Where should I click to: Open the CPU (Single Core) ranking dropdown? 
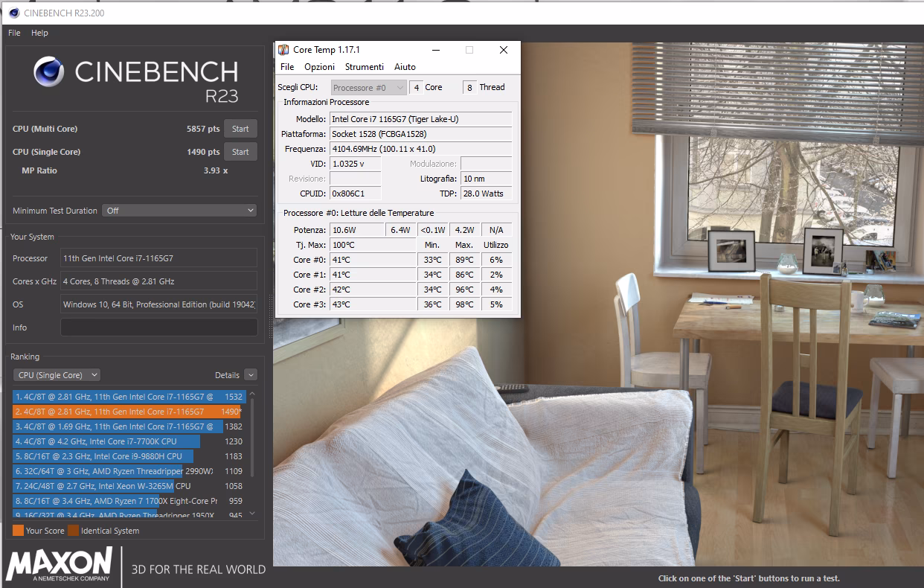click(57, 375)
